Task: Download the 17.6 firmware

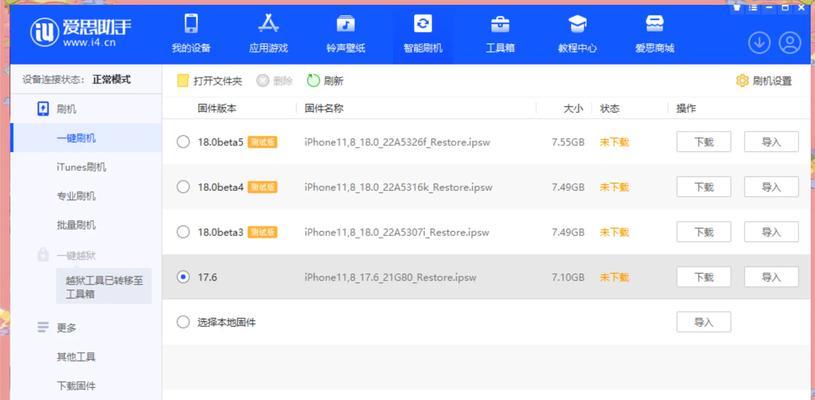Action: [x=704, y=277]
